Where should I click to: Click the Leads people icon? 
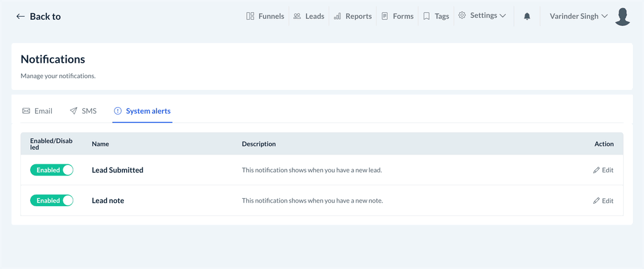(297, 16)
